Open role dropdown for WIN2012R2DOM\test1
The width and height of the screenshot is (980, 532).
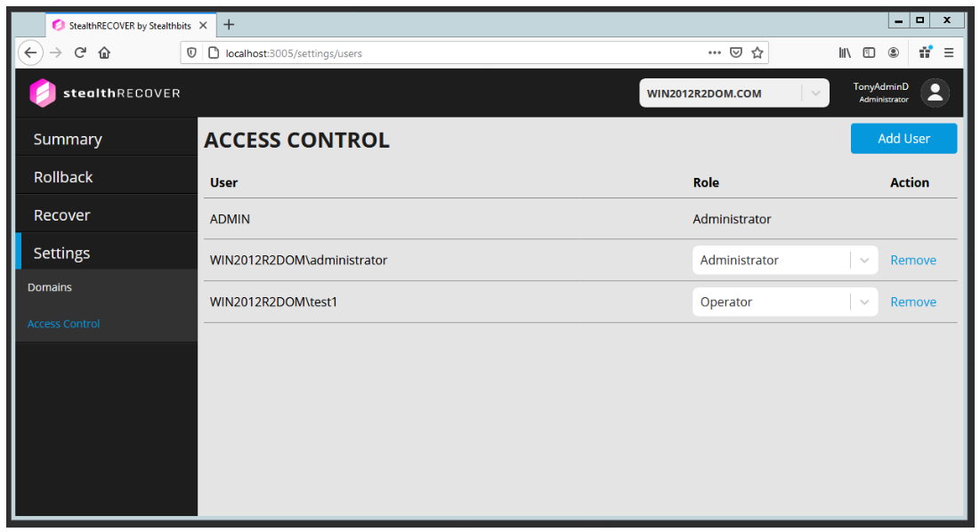(863, 302)
